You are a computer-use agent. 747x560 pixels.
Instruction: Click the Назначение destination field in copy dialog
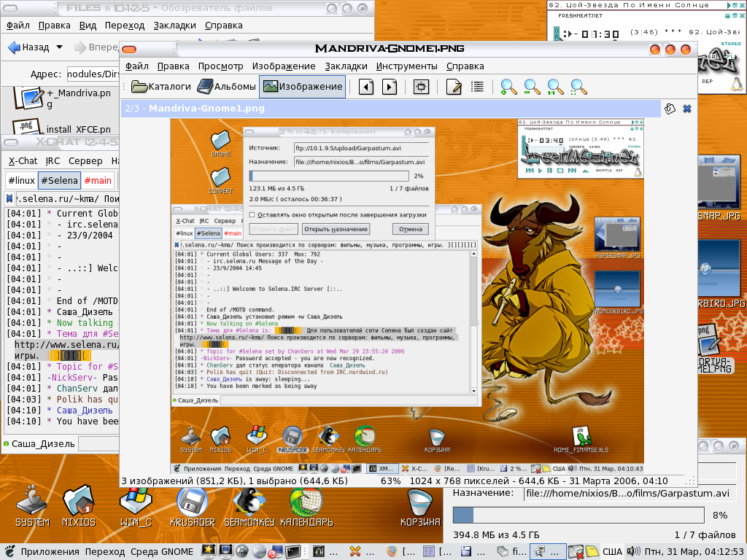pyautogui.click(x=629, y=494)
